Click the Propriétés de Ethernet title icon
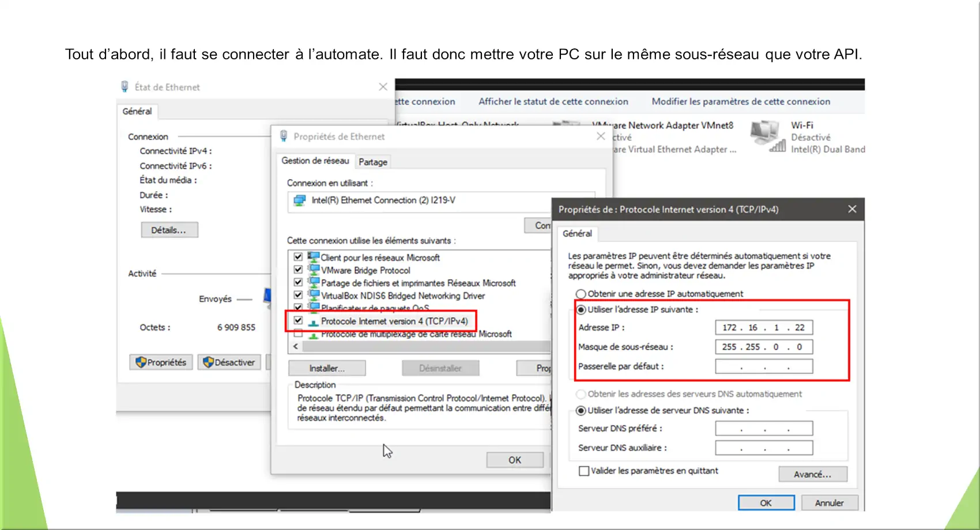This screenshot has height=530, width=980. click(284, 137)
